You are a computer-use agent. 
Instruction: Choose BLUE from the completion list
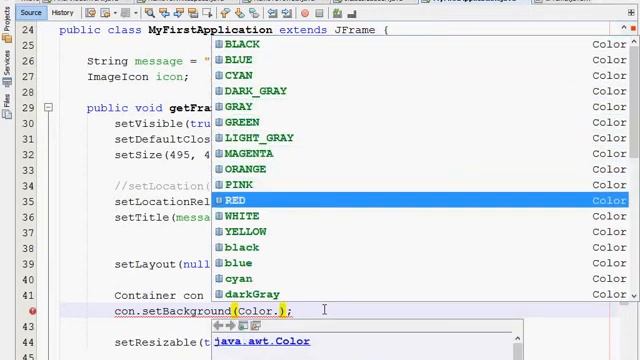point(420,60)
